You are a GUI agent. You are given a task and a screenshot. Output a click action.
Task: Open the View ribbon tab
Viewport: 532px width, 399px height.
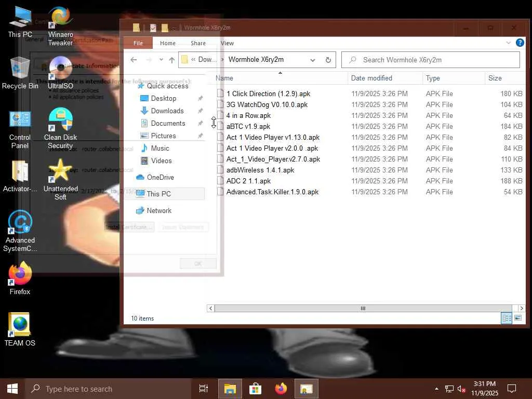click(227, 43)
